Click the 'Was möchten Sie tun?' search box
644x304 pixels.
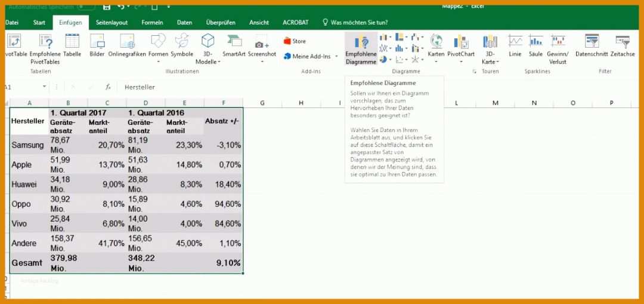(355, 23)
